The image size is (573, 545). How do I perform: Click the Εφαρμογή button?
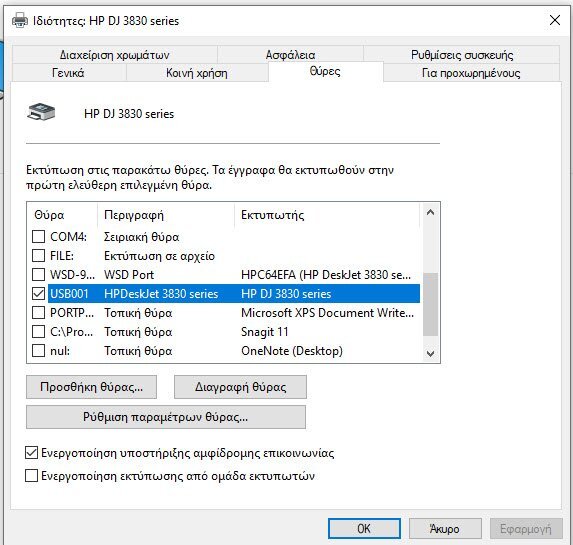526,528
